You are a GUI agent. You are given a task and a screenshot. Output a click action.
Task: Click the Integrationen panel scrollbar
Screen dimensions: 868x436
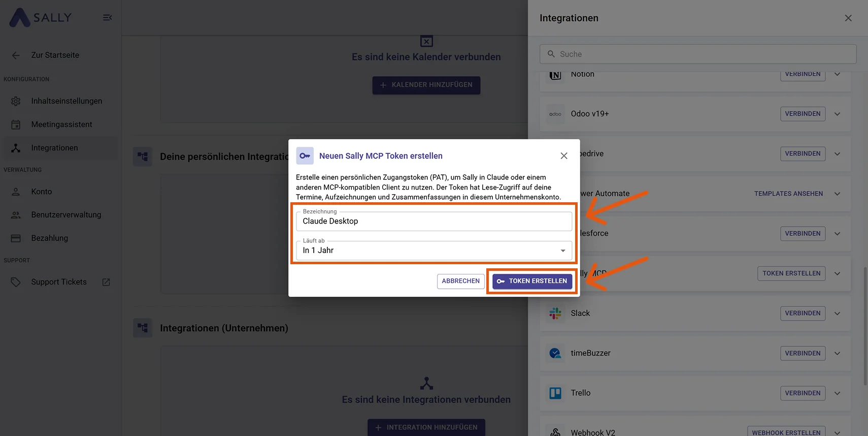(x=865, y=325)
